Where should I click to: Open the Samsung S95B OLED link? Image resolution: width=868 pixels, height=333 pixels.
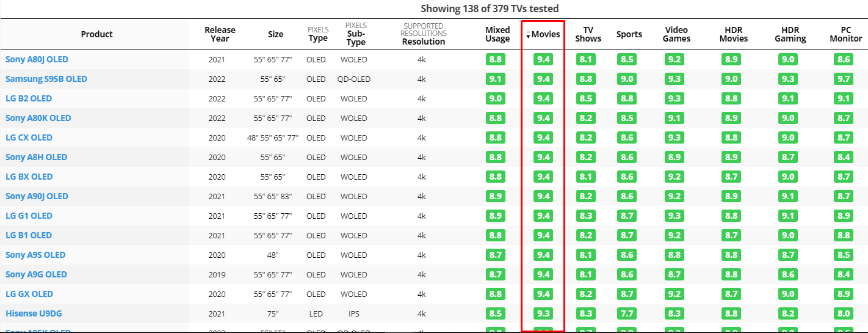point(46,79)
